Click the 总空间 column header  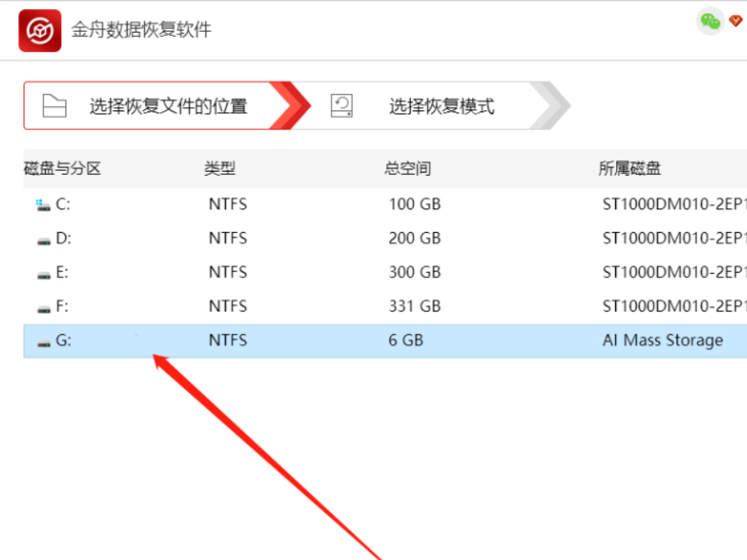tap(407, 168)
